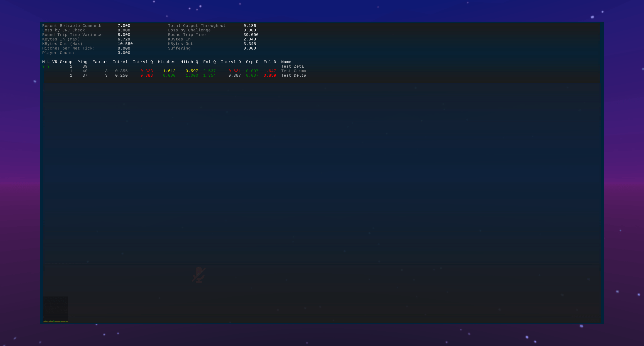Viewport: 644px width, 346px height.
Task: Select the green 1.000 Hitch Q value
Action: click(x=192, y=75)
